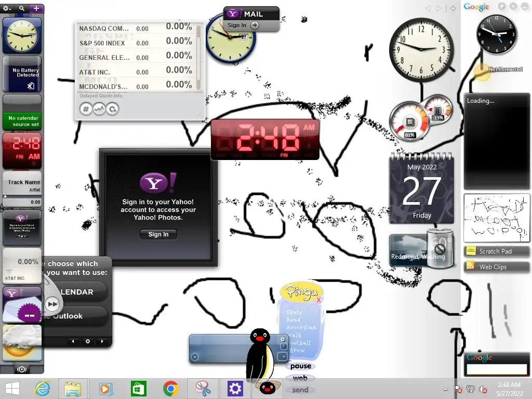
Task: Click the Pingu pause button
Action: pos(301,366)
